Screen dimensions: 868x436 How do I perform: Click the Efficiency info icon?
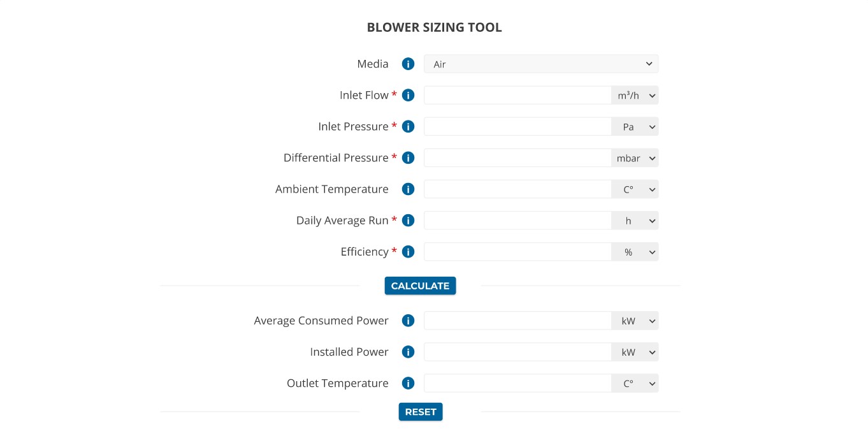408,251
